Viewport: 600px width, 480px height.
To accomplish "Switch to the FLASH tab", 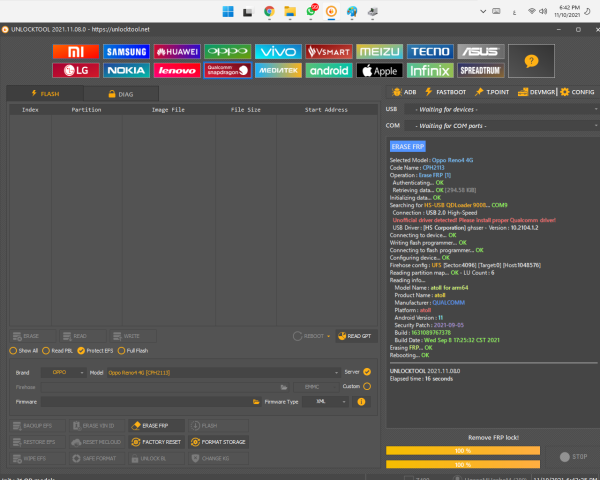I will coord(45,94).
